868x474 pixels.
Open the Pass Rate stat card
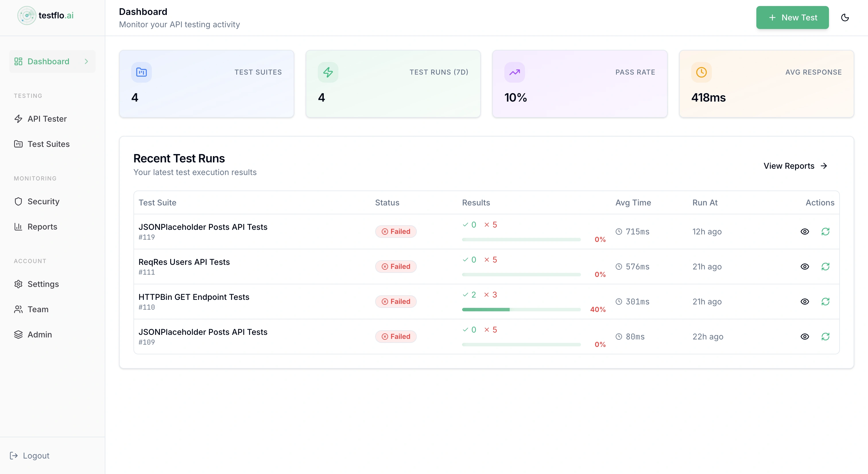coord(579,84)
